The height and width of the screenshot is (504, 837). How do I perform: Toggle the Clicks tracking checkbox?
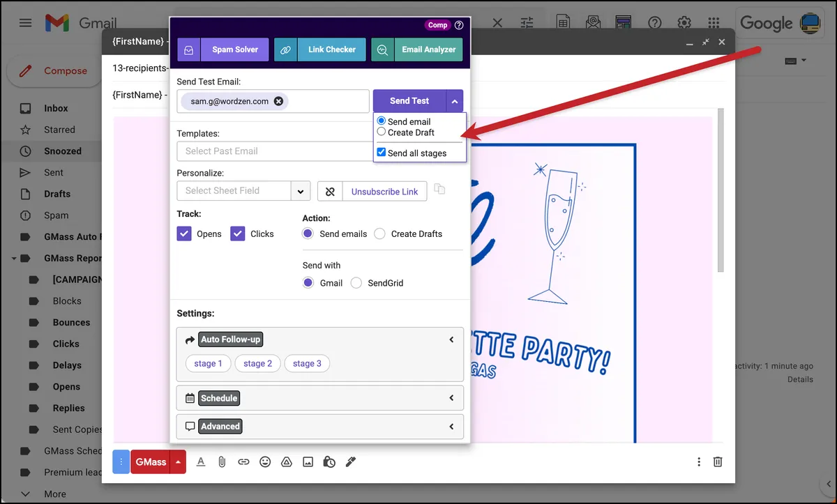[238, 234]
